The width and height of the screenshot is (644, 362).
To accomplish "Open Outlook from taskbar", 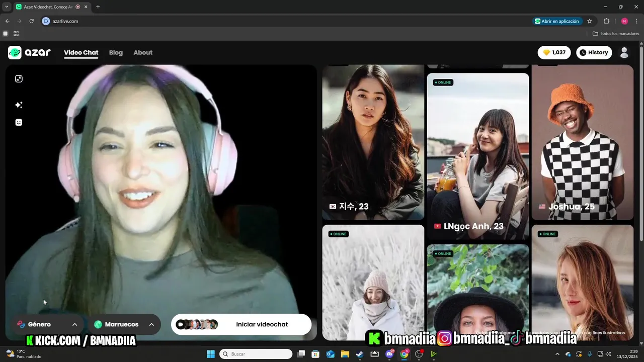I will pos(330,354).
